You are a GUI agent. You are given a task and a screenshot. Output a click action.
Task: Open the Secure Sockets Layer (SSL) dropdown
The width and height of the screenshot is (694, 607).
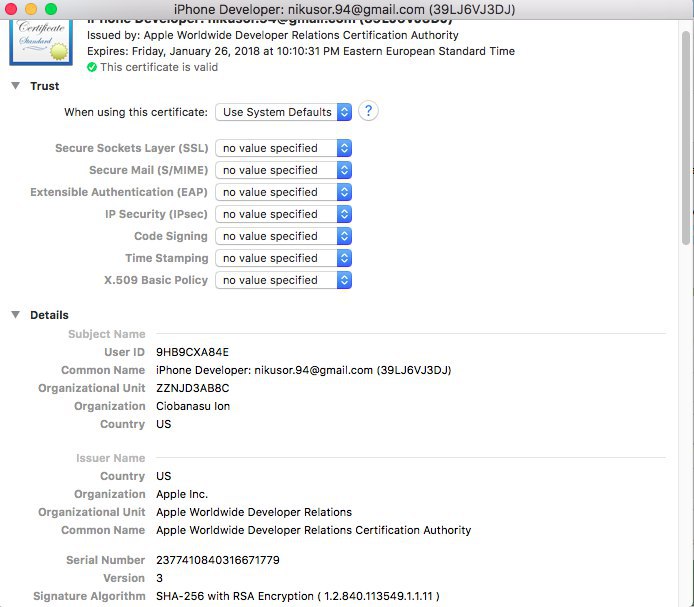[x=283, y=148]
